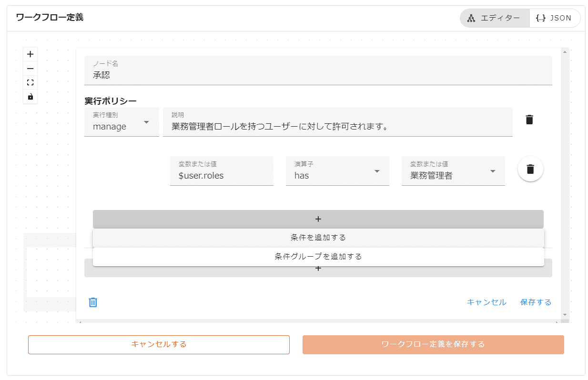The height and width of the screenshot is (380, 588).
Task: Click the 保存する link
Action: (x=536, y=302)
